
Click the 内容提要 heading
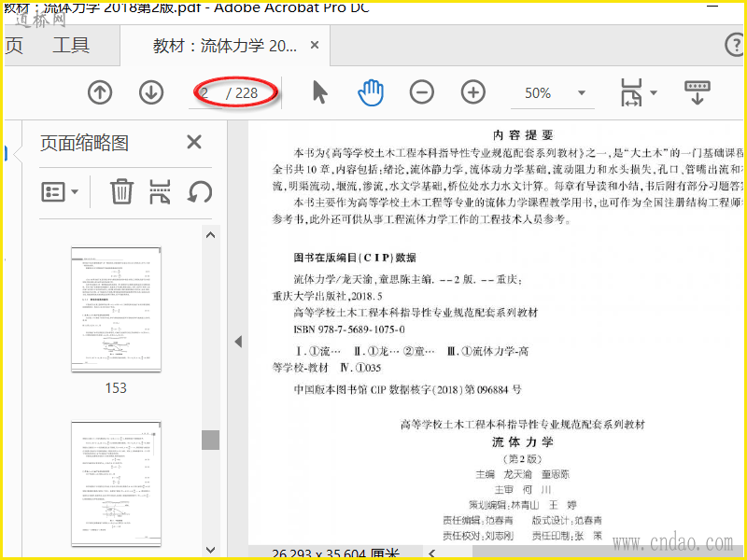point(523,135)
